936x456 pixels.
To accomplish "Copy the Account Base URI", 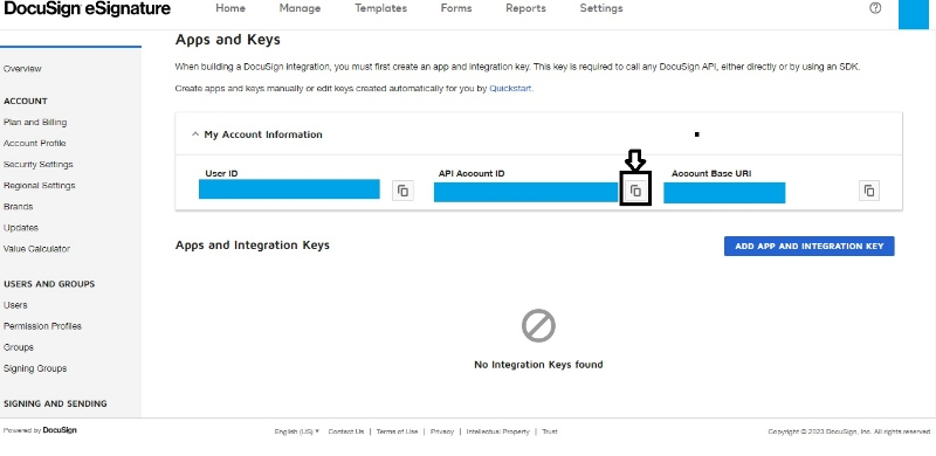I will 869,191.
